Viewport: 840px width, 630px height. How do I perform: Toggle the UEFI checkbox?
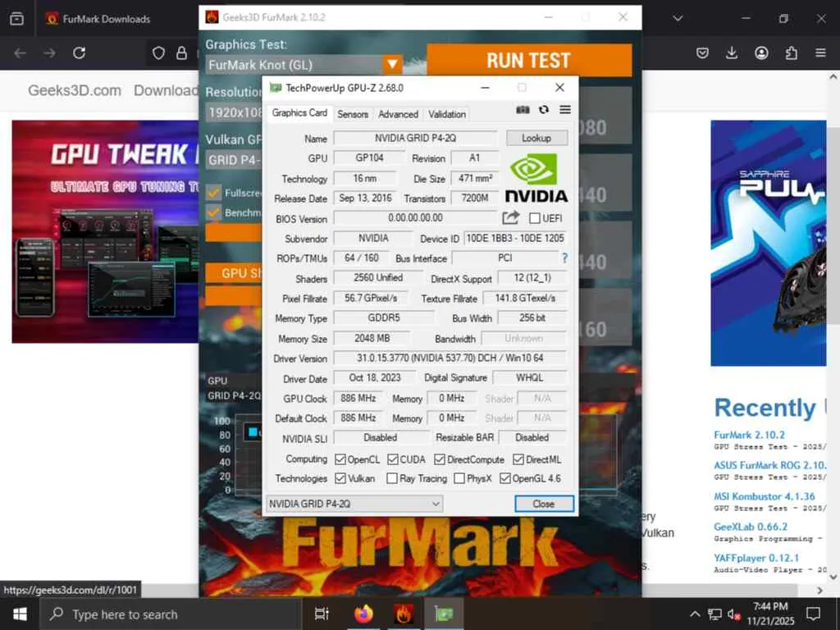tap(534, 218)
